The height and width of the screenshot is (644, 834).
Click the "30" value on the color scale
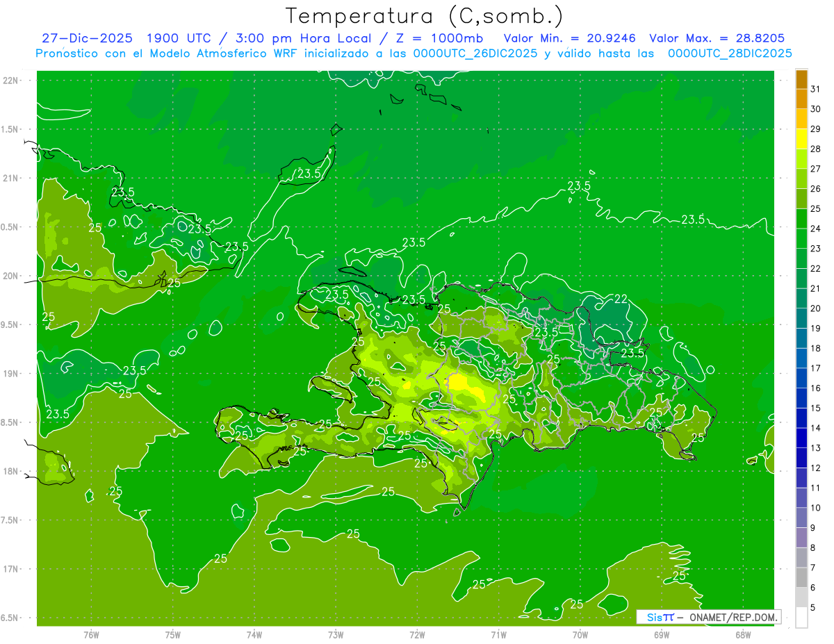click(815, 109)
